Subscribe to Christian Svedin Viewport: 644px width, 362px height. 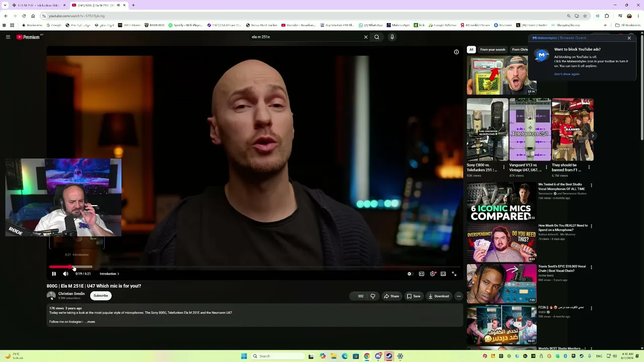(101, 296)
